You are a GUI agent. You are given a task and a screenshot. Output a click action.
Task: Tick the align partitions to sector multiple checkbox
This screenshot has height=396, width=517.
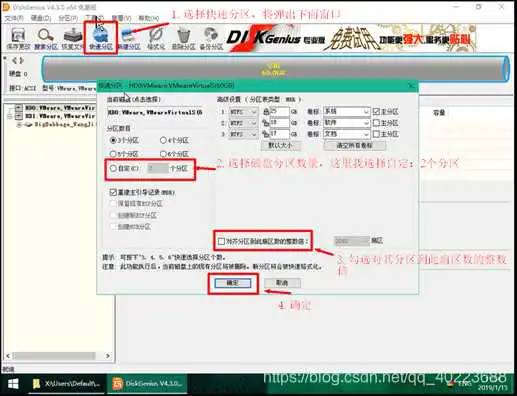(221, 241)
